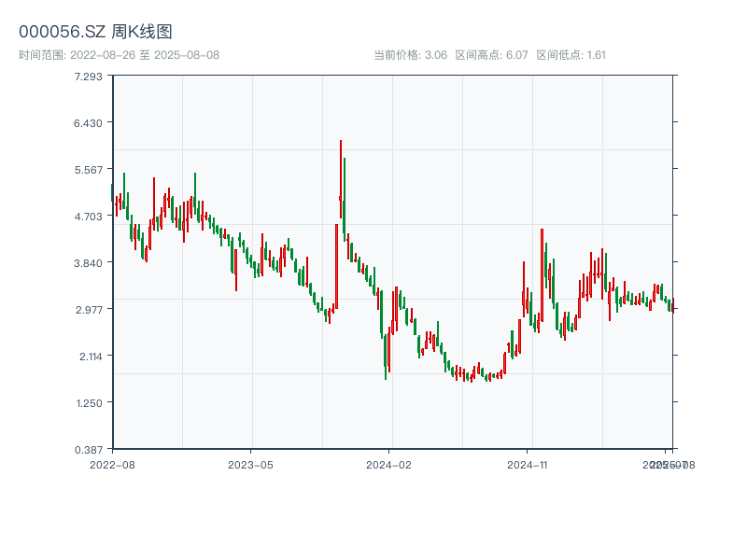This screenshot has width=747, height=560.
Task: Click the x-axis label 2024-11
Action: [527, 465]
